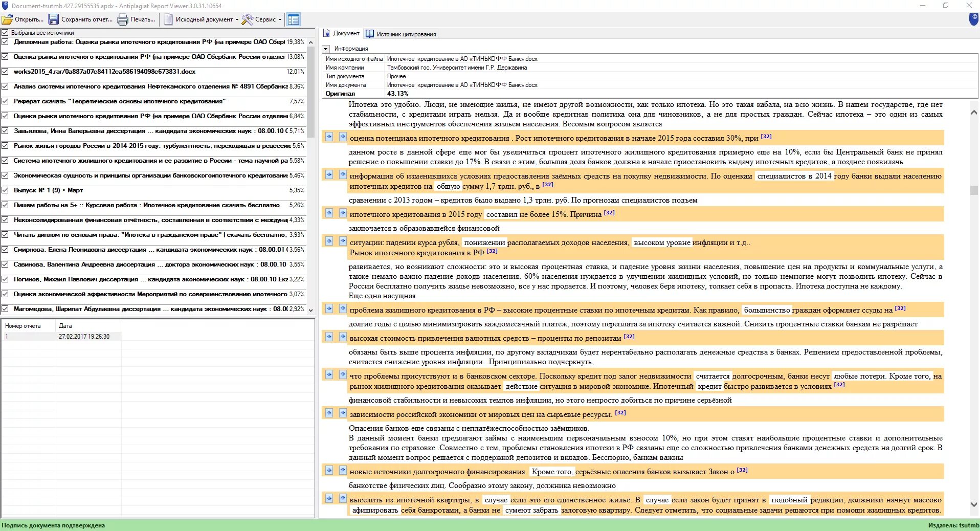Click the Печать printer icon
Image resolution: width=980 pixels, height=531 pixels.
[123, 20]
